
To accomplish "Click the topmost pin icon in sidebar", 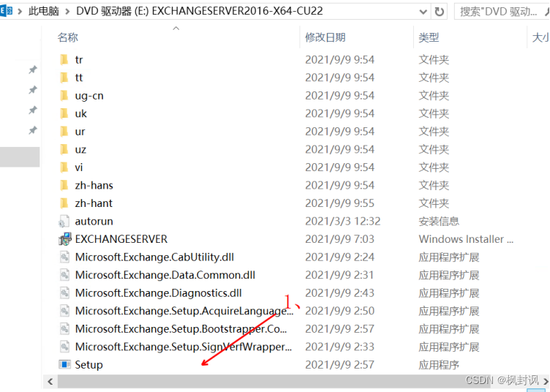I will [x=32, y=69].
